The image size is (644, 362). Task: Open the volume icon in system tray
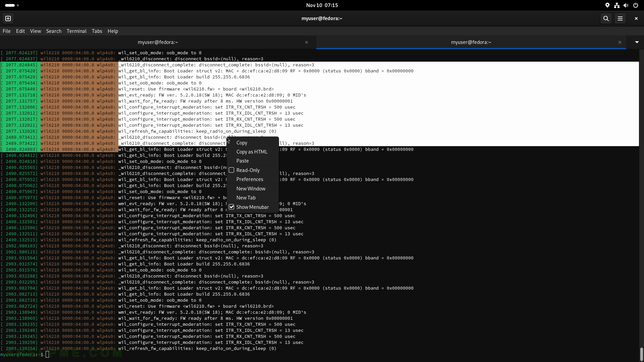click(626, 5)
